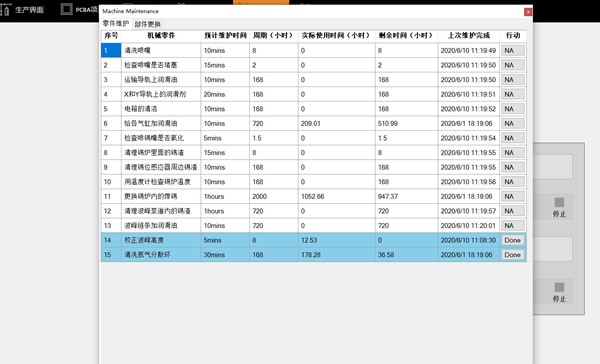Select the 用温度计检查锡炉温度 cell
Image resolution: width=600 pixels, height=364 pixels.
[161, 182]
